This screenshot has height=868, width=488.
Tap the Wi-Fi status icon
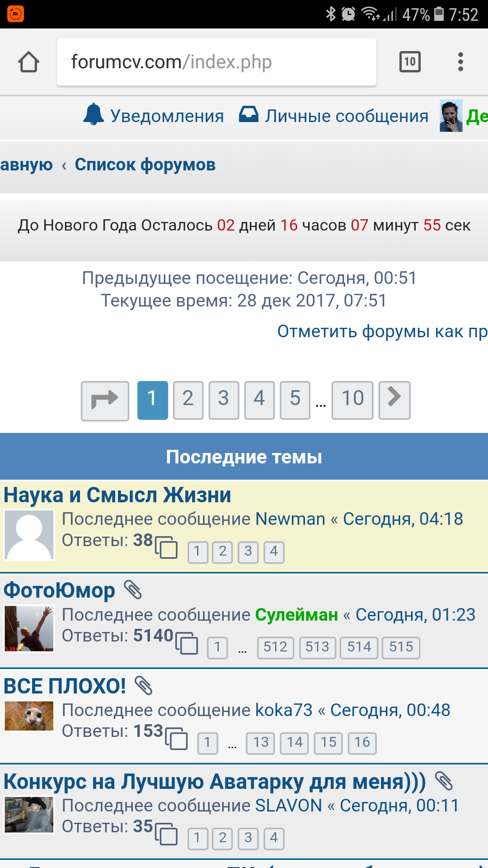pos(371,14)
